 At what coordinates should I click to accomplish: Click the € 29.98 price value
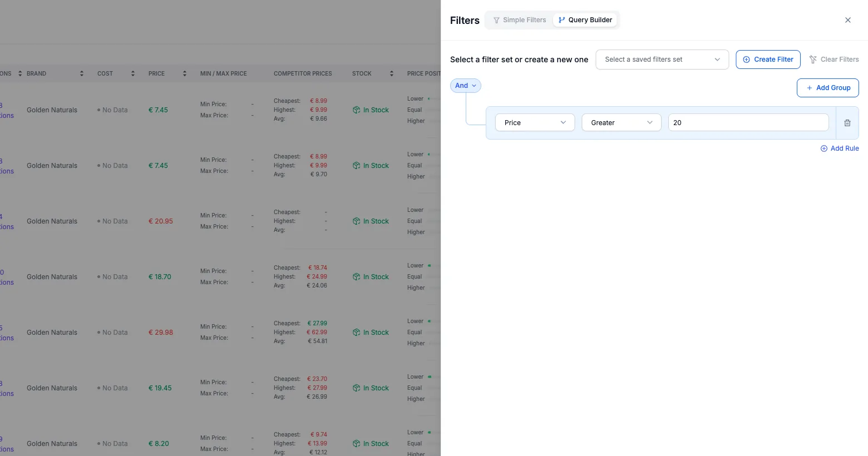click(161, 333)
